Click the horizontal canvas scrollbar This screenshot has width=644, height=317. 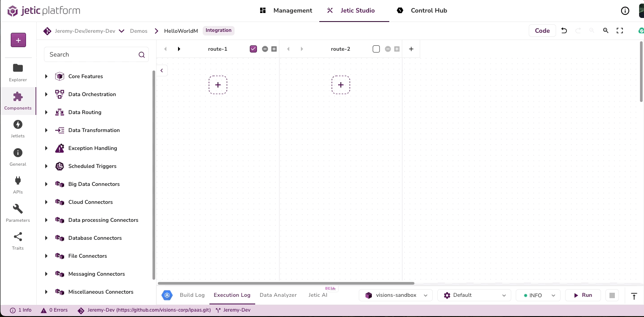point(286,283)
